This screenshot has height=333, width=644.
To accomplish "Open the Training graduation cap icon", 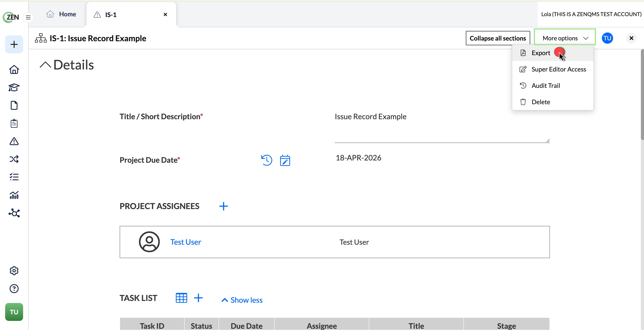I will click(x=14, y=87).
